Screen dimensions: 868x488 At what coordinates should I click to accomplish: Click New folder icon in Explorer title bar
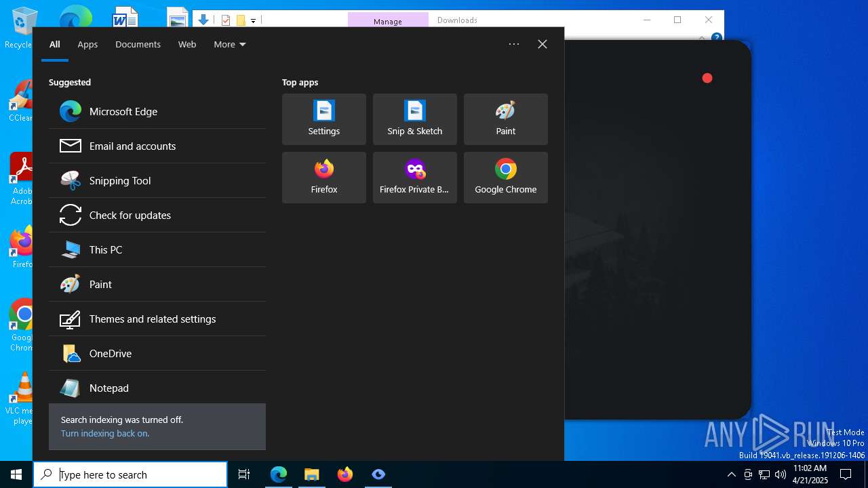tap(241, 20)
